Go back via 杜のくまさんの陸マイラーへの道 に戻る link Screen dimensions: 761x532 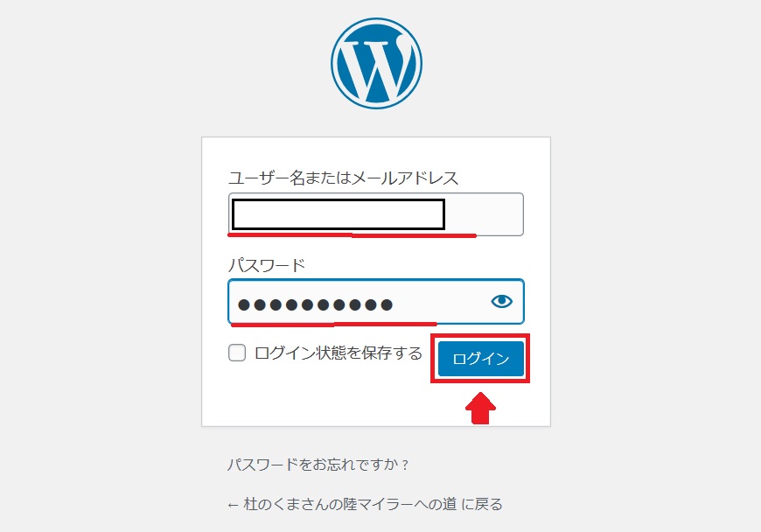365,504
